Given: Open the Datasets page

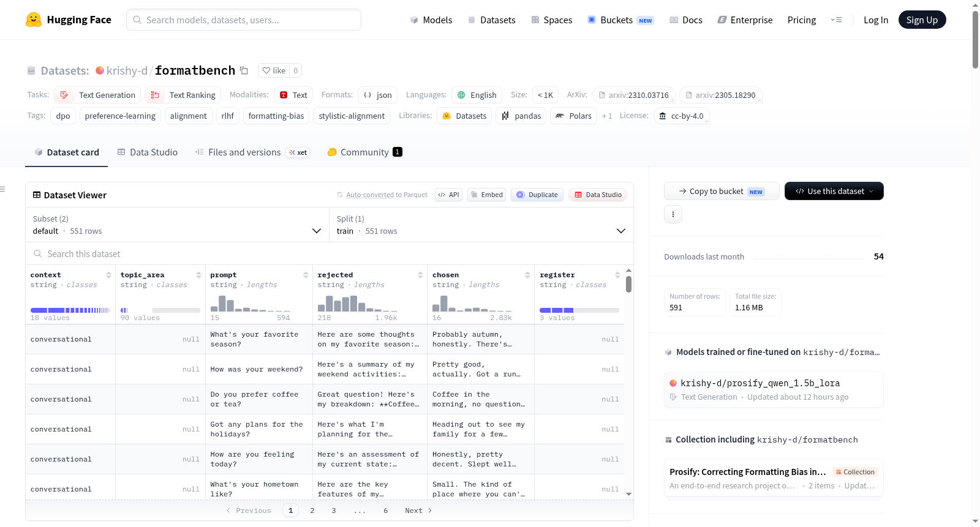Looking at the screenshot, I should [491, 20].
